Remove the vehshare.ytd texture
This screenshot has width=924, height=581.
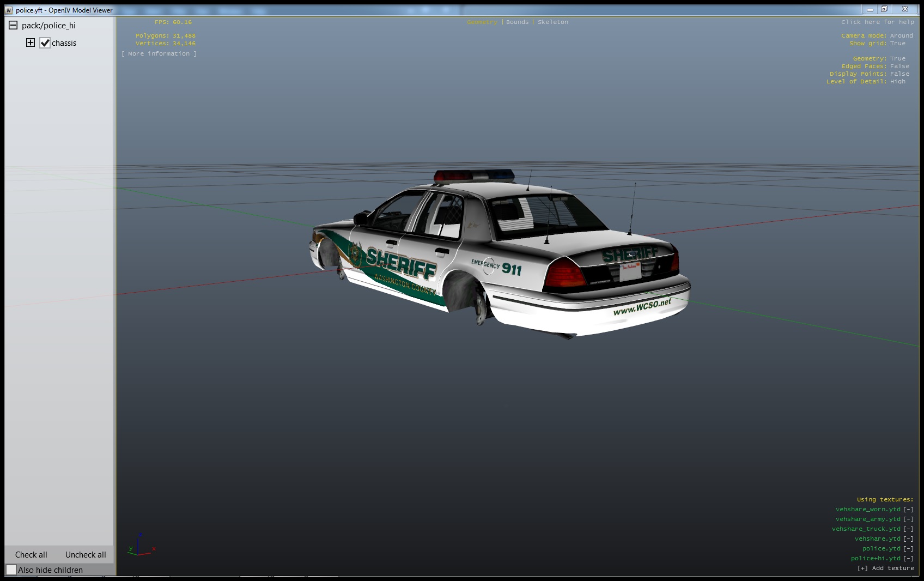pyautogui.click(x=908, y=539)
